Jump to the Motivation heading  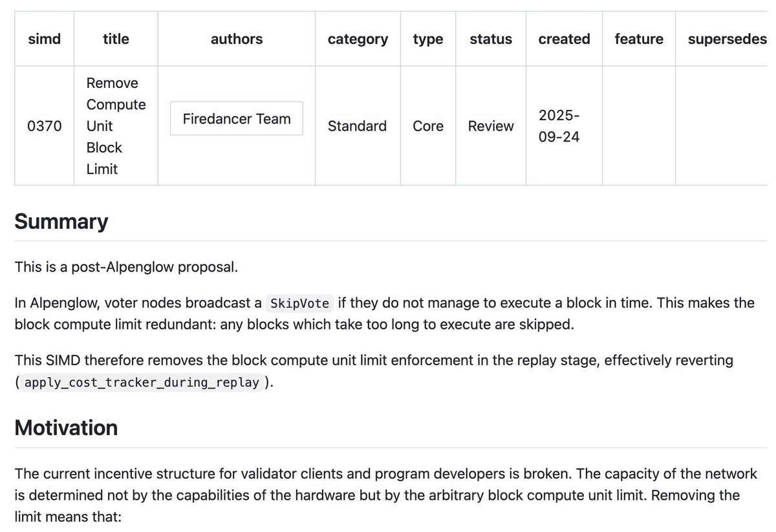[x=66, y=428]
